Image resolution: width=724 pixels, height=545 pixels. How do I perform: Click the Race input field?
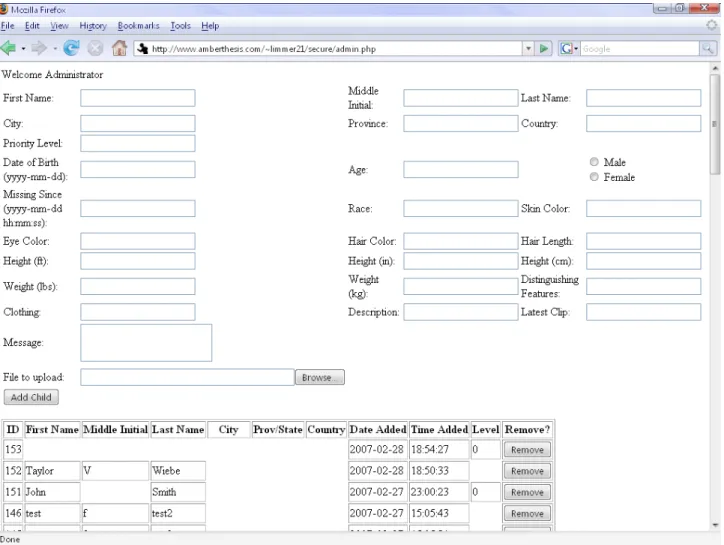tap(460, 208)
